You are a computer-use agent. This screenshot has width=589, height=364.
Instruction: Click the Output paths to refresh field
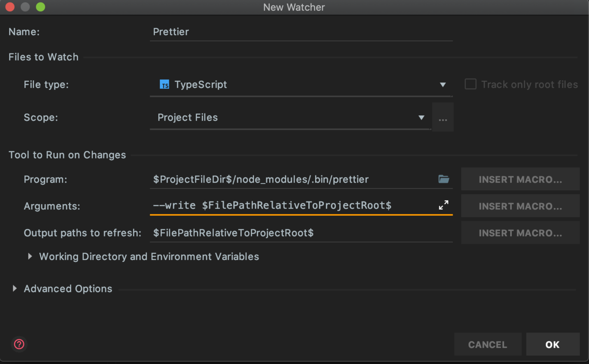tap(300, 233)
